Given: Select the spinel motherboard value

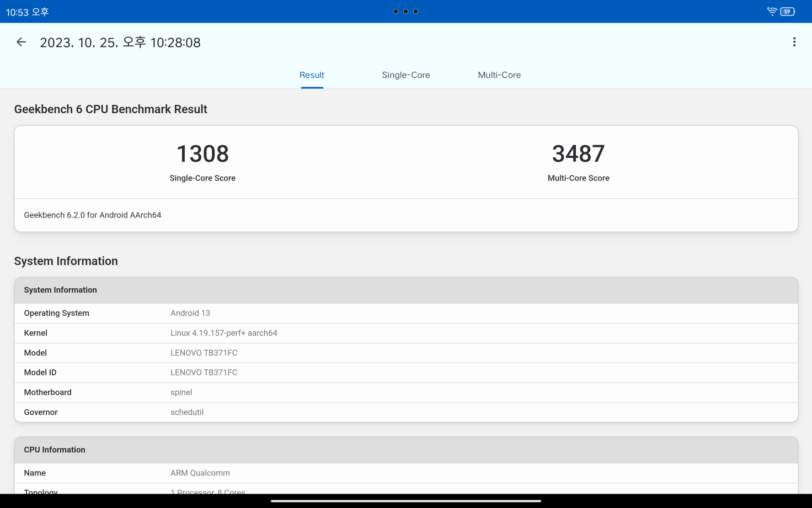Looking at the screenshot, I should click(x=181, y=393).
